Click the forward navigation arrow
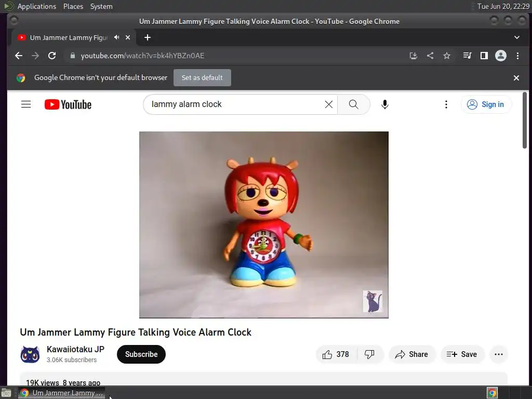This screenshot has width=532, height=399. click(x=35, y=56)
